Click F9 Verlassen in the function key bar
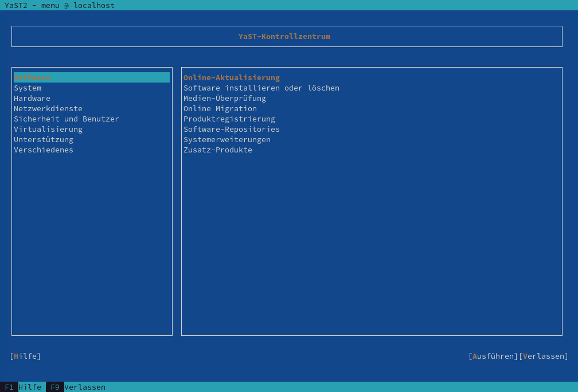The image size is (578, 392). [x=76, y=387]
